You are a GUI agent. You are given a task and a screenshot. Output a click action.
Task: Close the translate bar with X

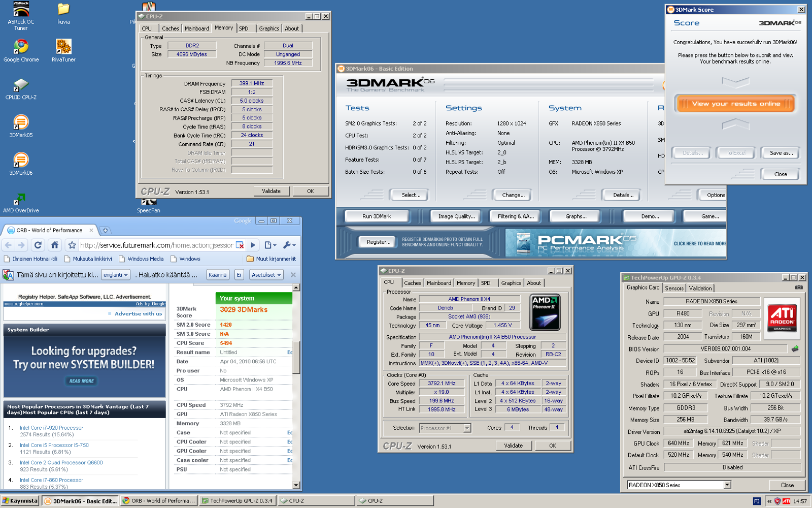(x=293, y=275)
